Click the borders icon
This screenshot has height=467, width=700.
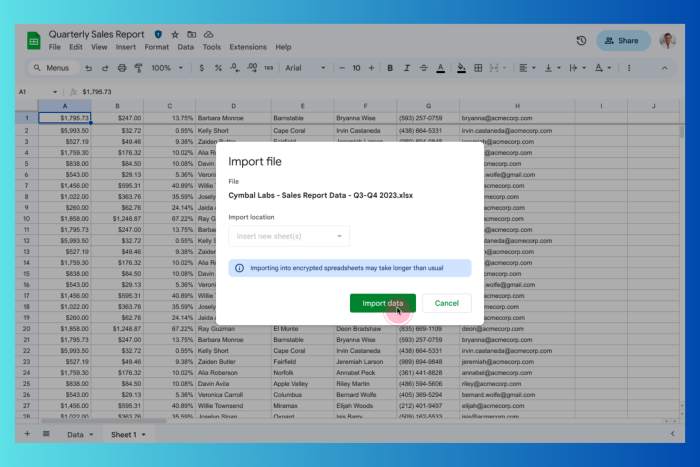(478, 68)
